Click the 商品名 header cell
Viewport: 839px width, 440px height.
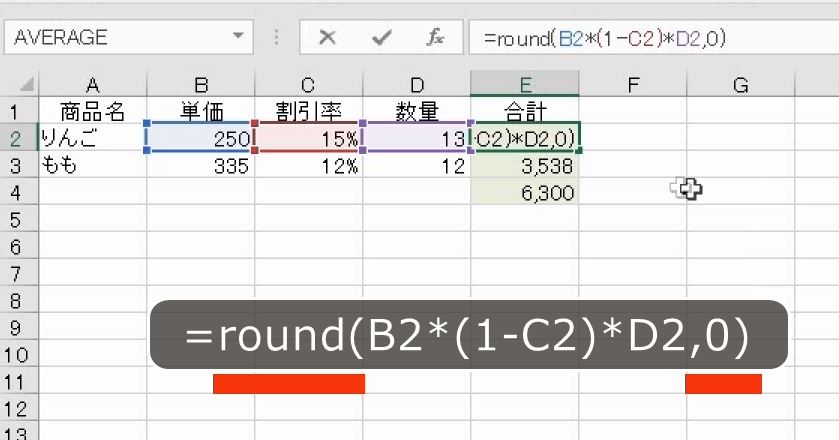pyautogui.click(x=93, y=111)
